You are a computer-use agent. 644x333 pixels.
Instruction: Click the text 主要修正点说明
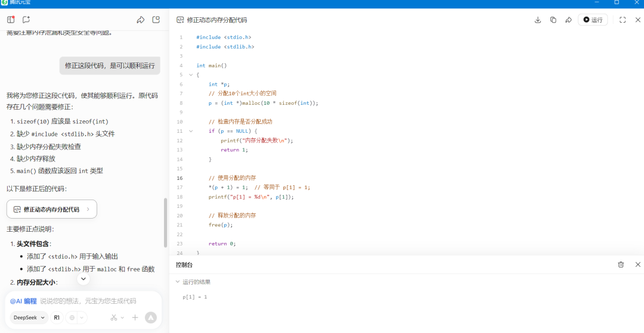[30, 229]
